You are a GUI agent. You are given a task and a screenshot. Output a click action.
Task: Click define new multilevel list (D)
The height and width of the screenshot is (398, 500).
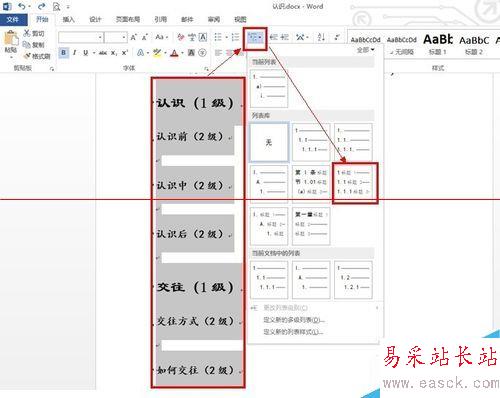point(294,320)
